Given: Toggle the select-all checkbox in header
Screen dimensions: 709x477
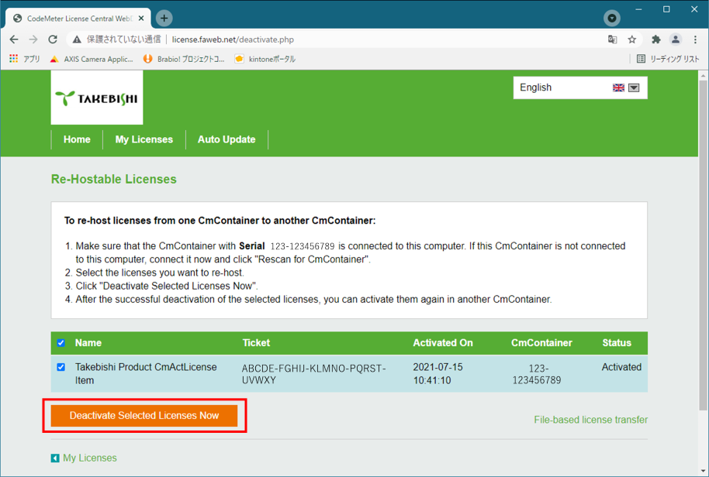Looking at the screenshot, I should point(61,343).
